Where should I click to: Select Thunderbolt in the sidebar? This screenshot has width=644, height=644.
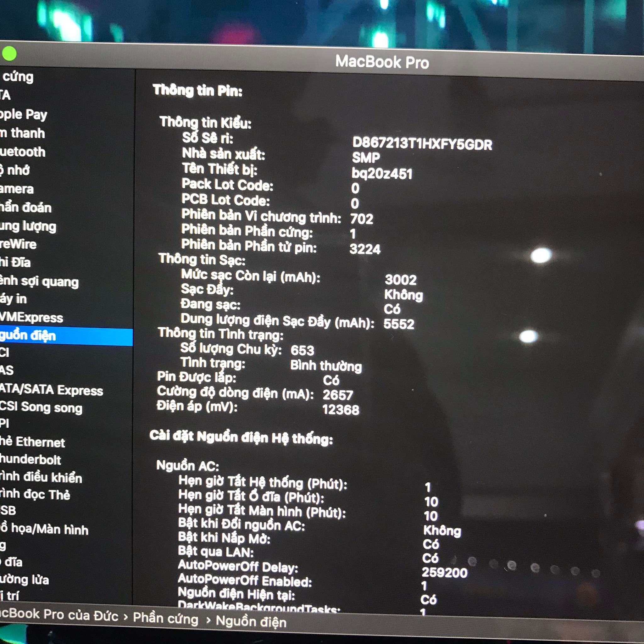30,460
